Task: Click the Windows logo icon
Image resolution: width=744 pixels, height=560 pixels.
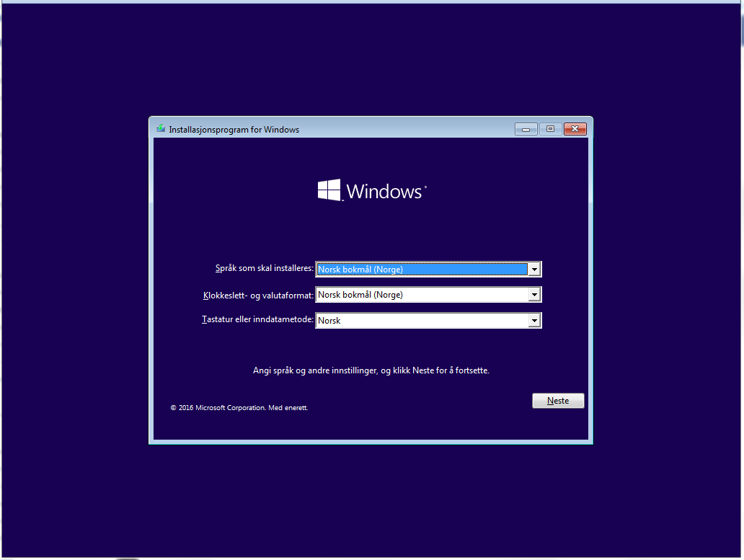Action: tap(329, 190)
